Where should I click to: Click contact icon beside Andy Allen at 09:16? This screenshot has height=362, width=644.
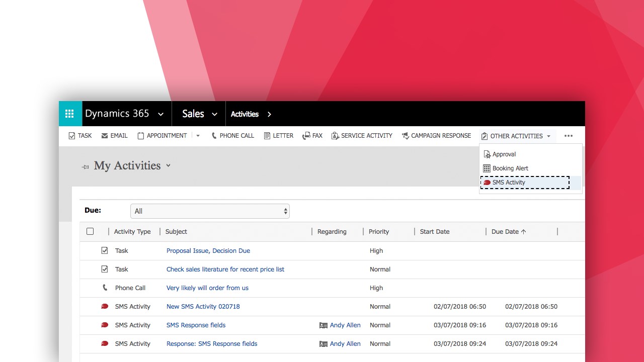click(x=324, y=325)
